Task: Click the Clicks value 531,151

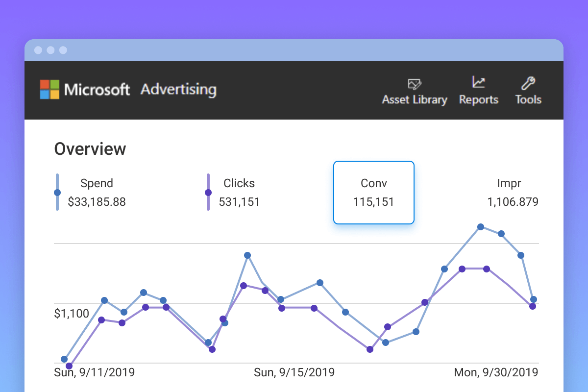Action: click(240, 202)
